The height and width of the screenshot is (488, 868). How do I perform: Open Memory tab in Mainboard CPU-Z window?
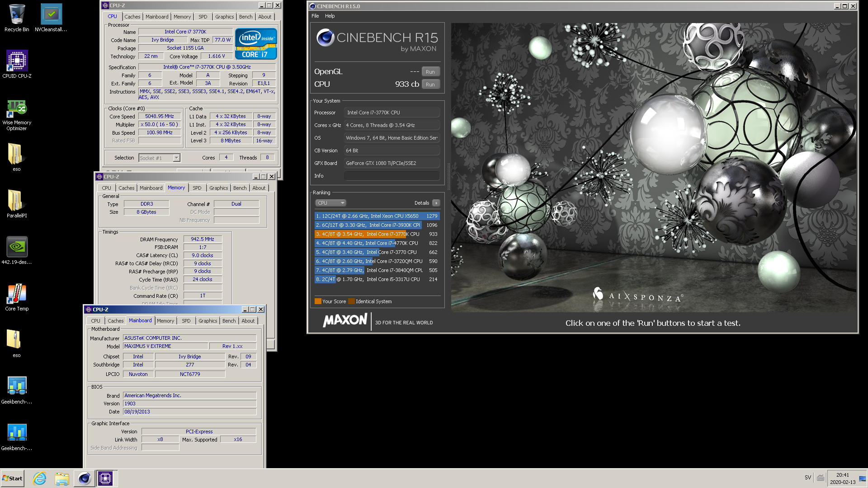click(x=165, y=321)
